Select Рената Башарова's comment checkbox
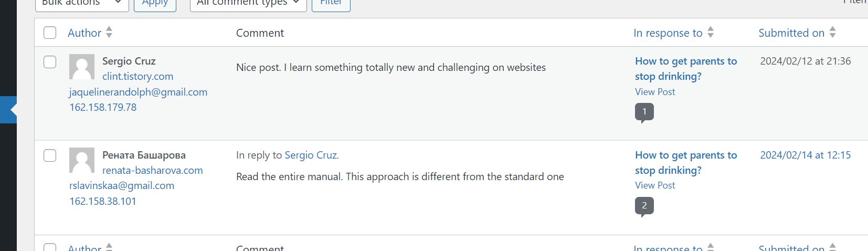The height and width of the screenshot is (251, 868). click(50, 155)
